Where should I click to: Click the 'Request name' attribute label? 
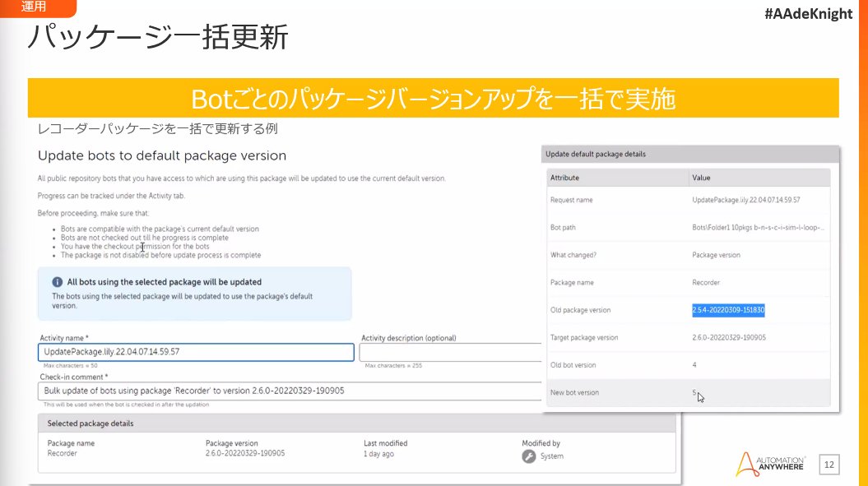(x=571, y=200)
